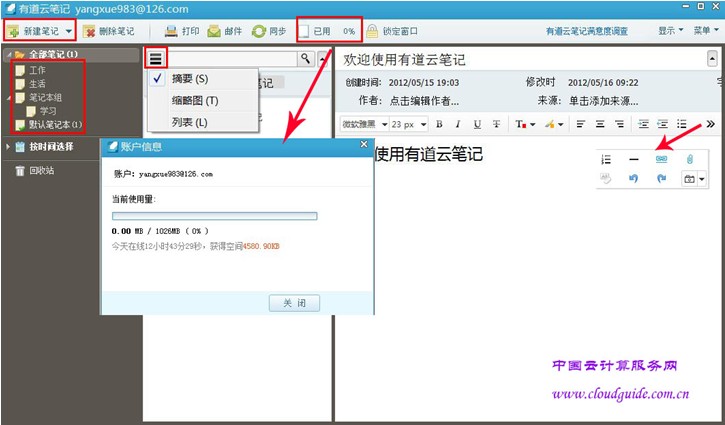Insert numbered list from overflow panel
725x425 pixels.
pyautogui.click(x=606, y=160)
